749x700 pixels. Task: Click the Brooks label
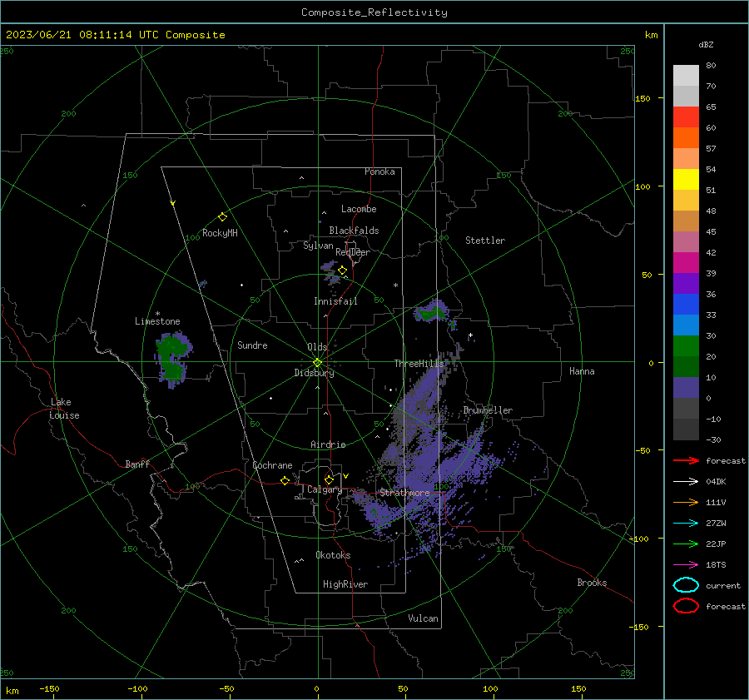(x=592, y=583)
